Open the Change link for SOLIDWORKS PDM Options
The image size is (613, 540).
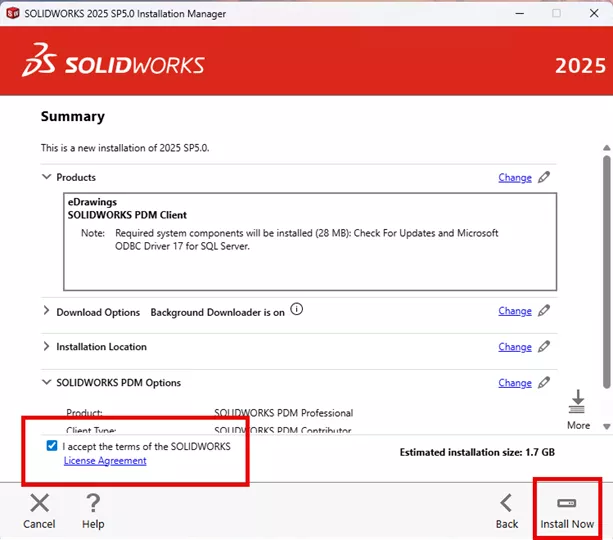point(515,383)
